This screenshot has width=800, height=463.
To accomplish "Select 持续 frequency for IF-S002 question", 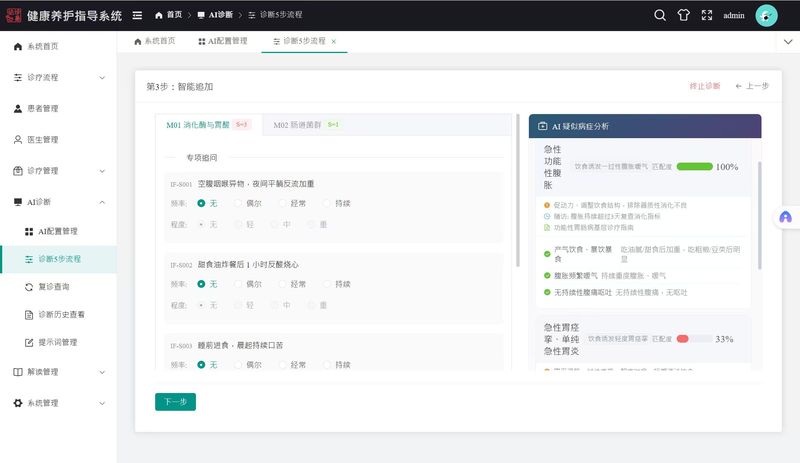I will pos(327,284).
